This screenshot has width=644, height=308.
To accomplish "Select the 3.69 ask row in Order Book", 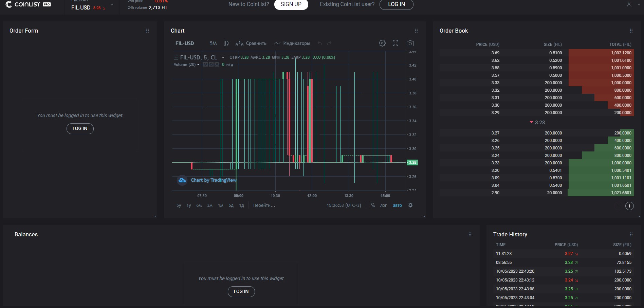I will click(537, 53).
